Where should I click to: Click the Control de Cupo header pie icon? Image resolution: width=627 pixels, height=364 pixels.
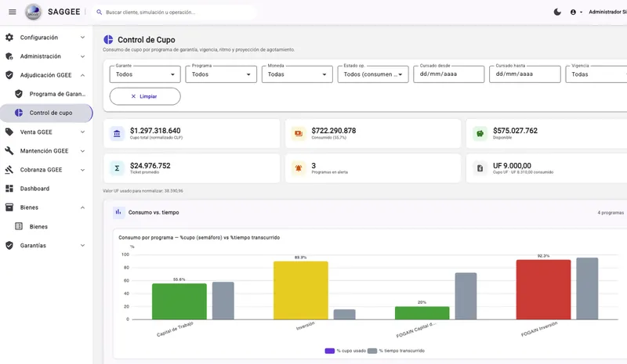pyautogui.click(x=108, y=40)
